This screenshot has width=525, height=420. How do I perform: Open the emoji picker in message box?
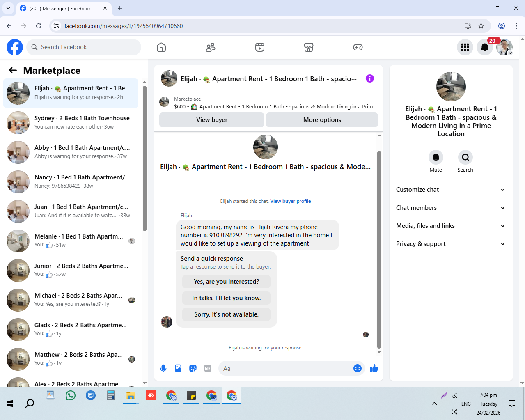(358, 368)
